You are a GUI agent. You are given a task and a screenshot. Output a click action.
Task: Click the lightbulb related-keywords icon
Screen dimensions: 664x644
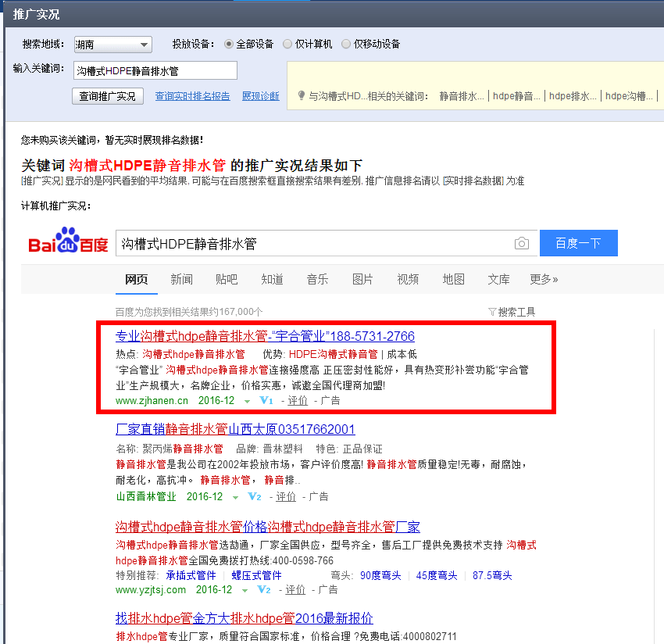(x=301, y=96)
